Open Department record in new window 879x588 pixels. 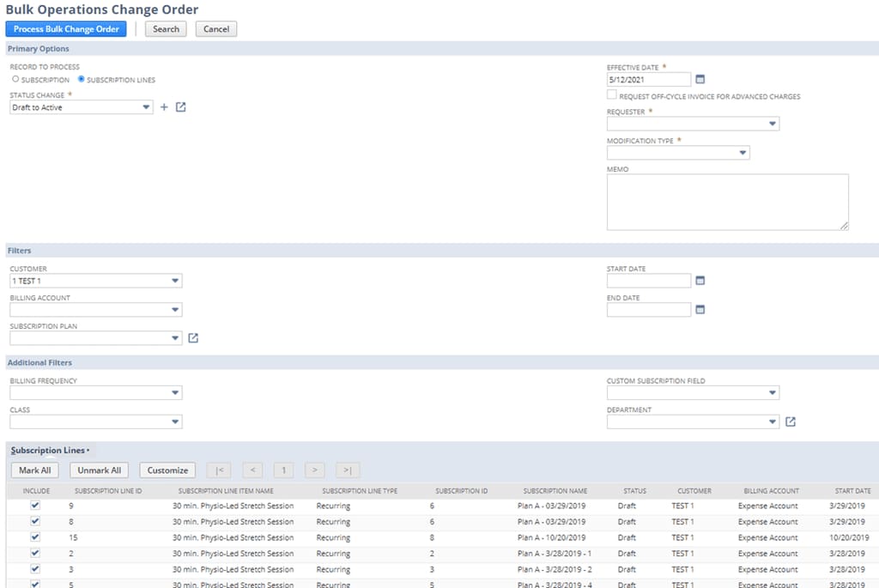click(791, 421)
